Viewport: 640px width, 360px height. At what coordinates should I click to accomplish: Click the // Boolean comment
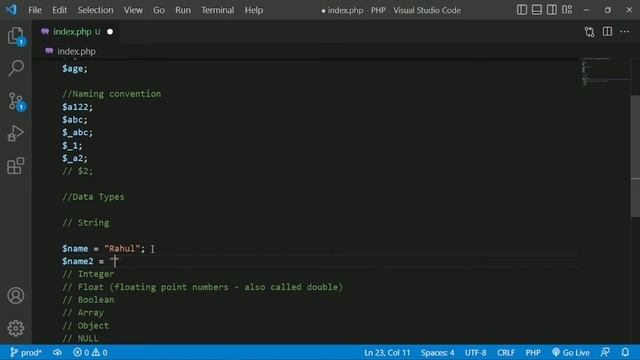pyautogui.click(x=88, y=300)
